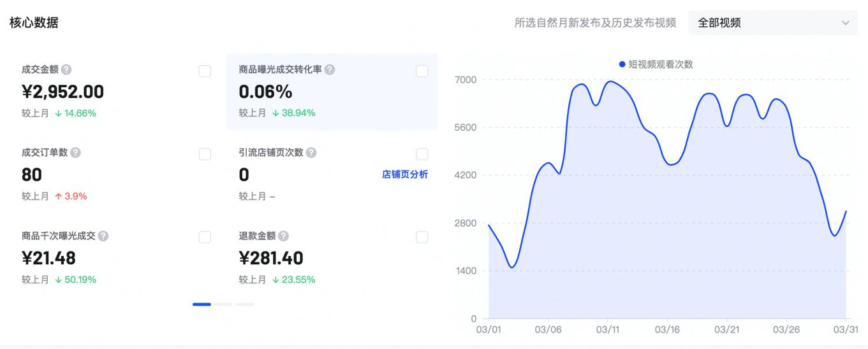Screen dimensions: 868x349
Task: Open help icon next to 成交金额
Action: coord(66,69)
